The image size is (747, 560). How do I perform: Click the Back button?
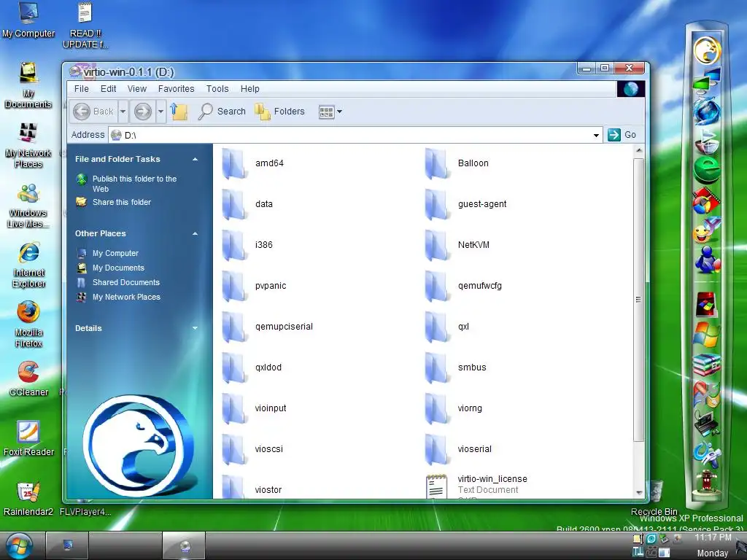pos(93,112)
